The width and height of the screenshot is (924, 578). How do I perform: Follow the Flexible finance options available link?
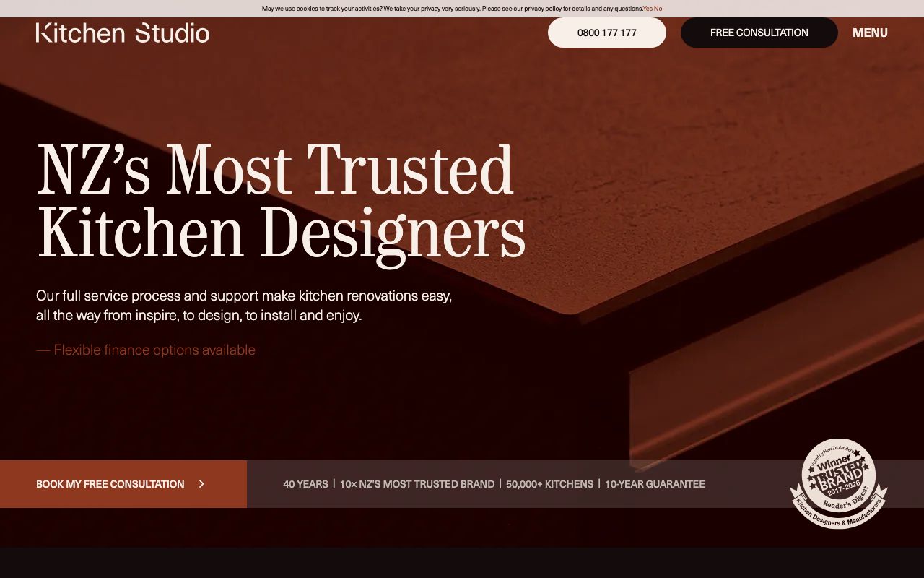pos(146,350)
